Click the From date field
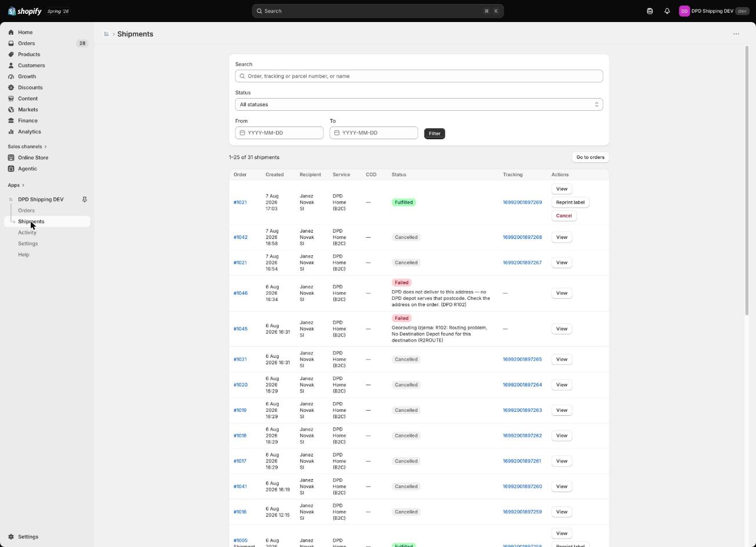The width and height of the screenshot is (756, 547). [x=279, y=133]
